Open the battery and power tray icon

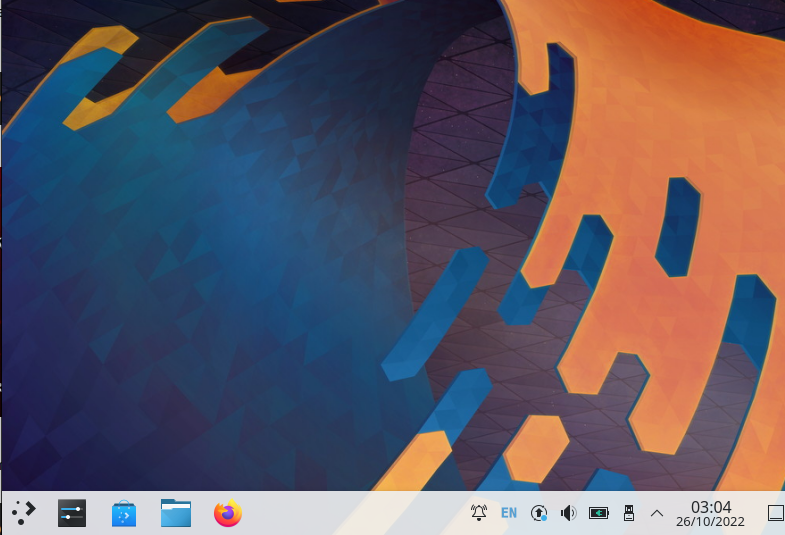point(599,513)
